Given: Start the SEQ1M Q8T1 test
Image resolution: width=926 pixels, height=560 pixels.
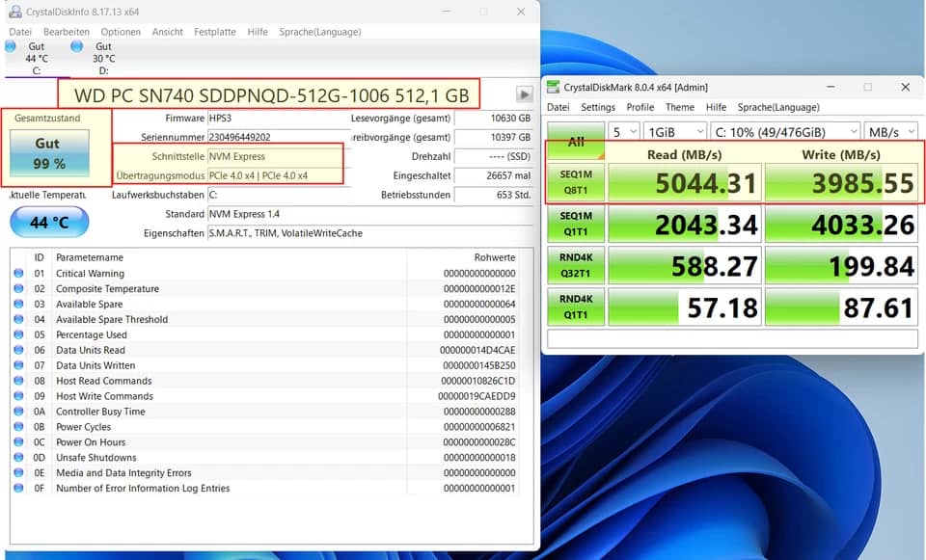Looking at the screenshot, I should pyautogui.click(x=576, y=182).
